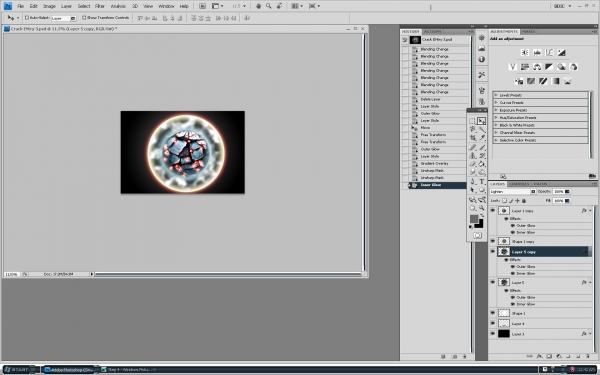Viewport: 600px width, 375px height.
Task: Open the Auto-Select Layer dropdown in the options bar
Action: click(64, 18)
